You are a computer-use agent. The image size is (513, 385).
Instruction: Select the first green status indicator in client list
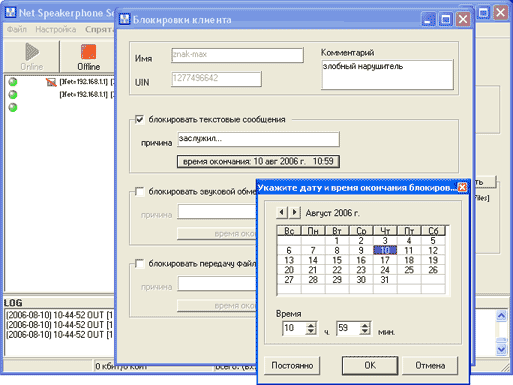tap(13, 82)
